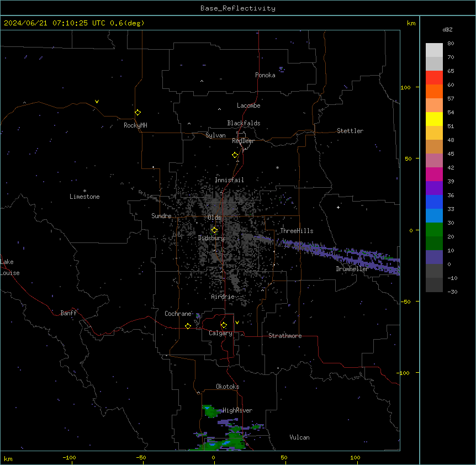Click the yellow diamond marker above RockyMH

[x=138, y=113]
